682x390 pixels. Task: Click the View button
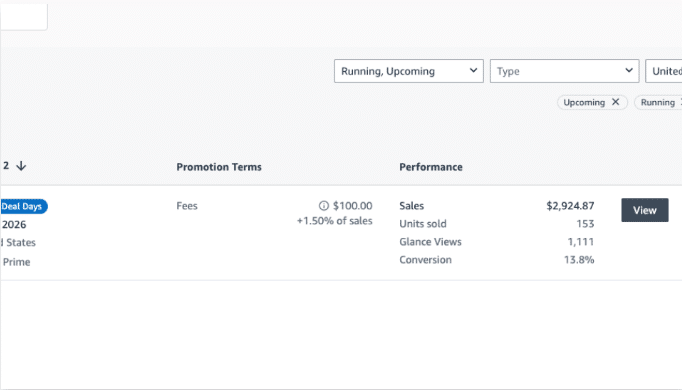pyautogui.click(x=645, y=210)
